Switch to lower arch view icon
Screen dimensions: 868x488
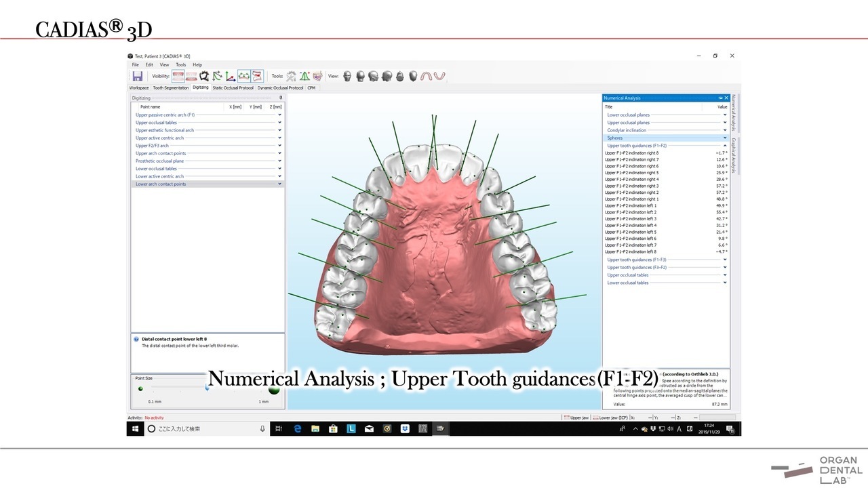click(439, 77)
